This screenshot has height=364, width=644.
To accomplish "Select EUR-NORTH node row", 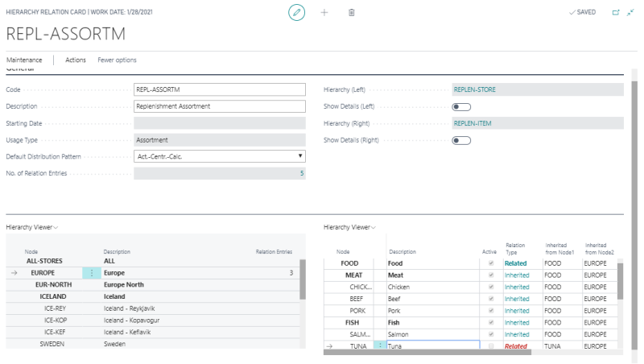I will point(153,285).
